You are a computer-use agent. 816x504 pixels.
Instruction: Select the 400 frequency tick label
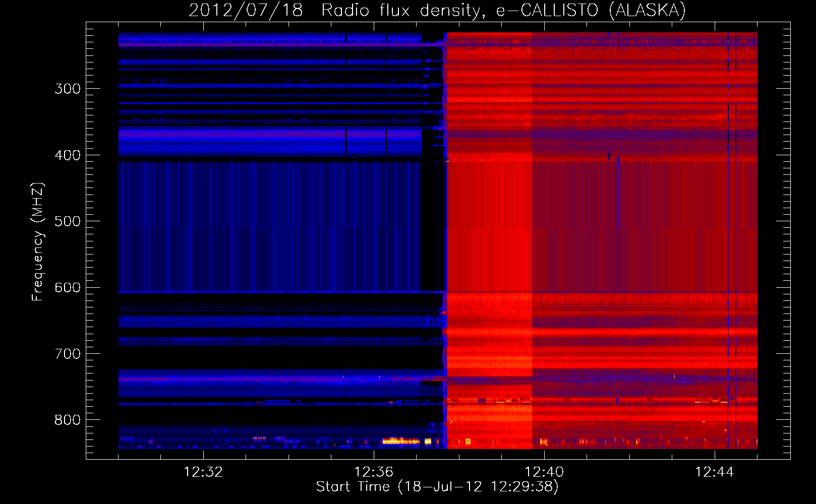coord(68,155)
